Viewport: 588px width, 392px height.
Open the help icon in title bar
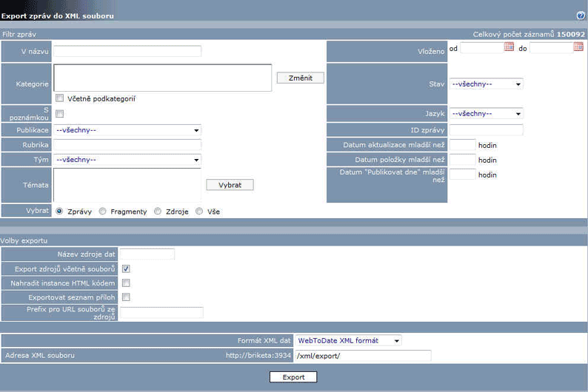(581, 16)
